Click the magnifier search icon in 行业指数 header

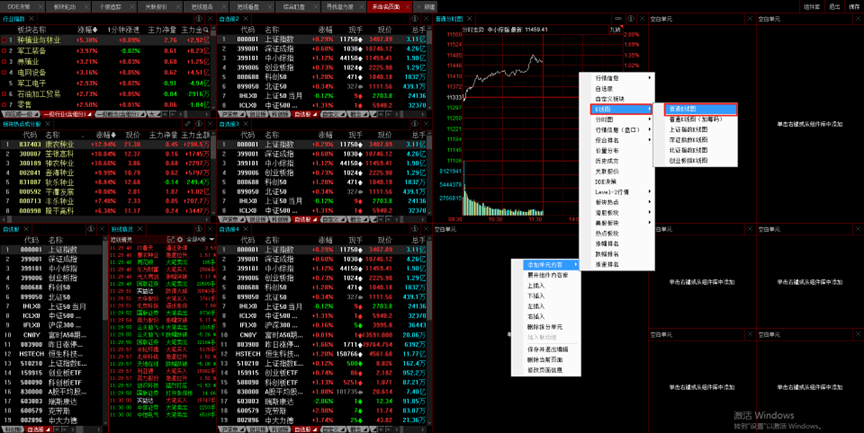point(206,30)
